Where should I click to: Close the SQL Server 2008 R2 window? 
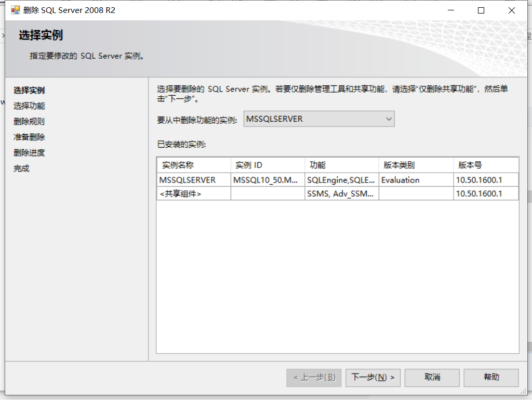click(512, 10)
